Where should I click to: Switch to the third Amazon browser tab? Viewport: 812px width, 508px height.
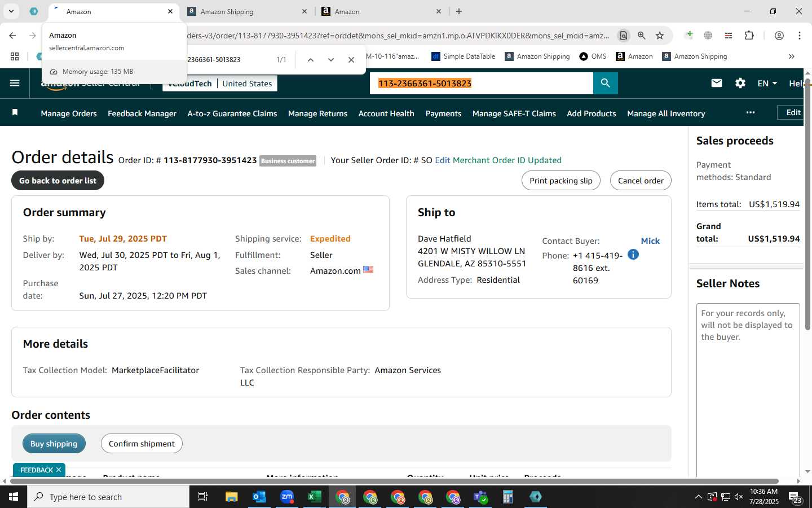[x=381, y=11]
